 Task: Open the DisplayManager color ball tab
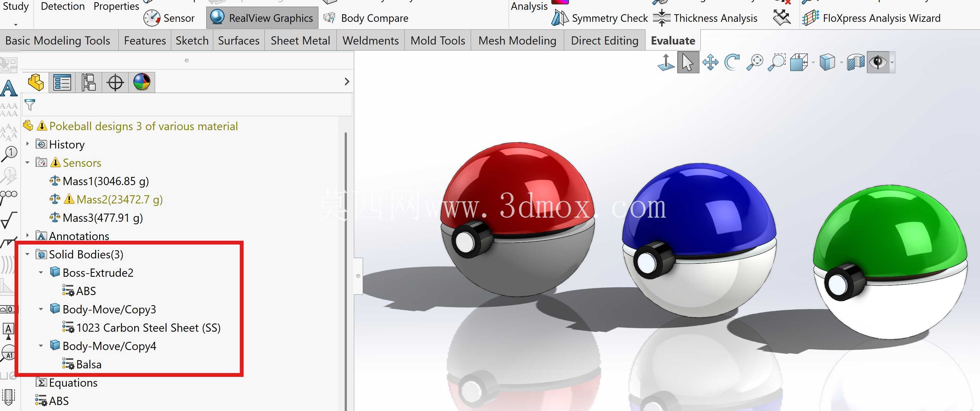pyautogui.click(x=142, y=82)
